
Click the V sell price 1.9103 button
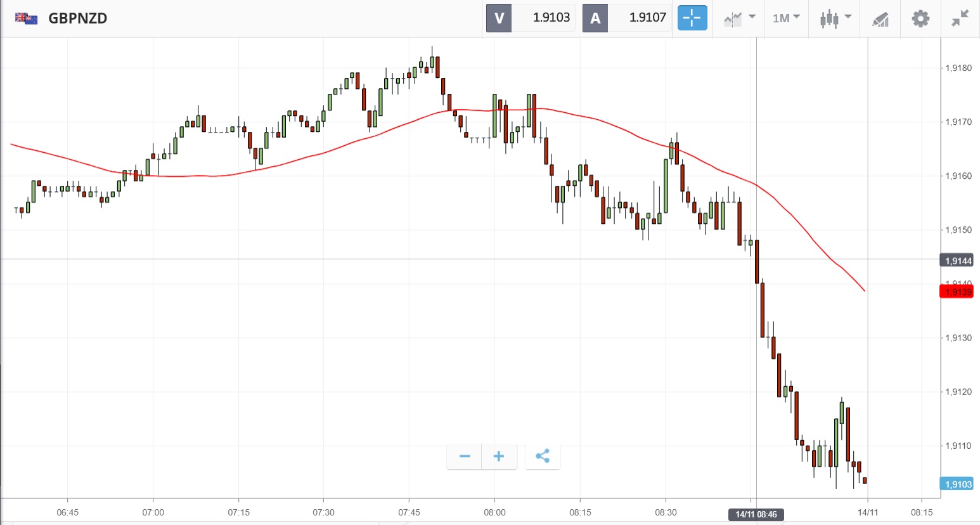click(x=531, y=18)
